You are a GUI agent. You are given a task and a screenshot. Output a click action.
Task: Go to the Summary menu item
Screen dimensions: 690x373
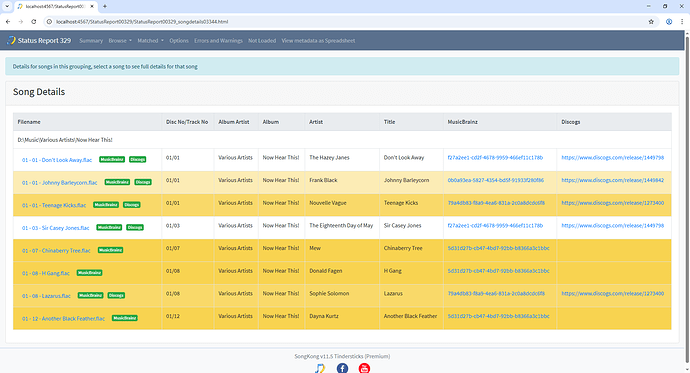click(91, 40)
